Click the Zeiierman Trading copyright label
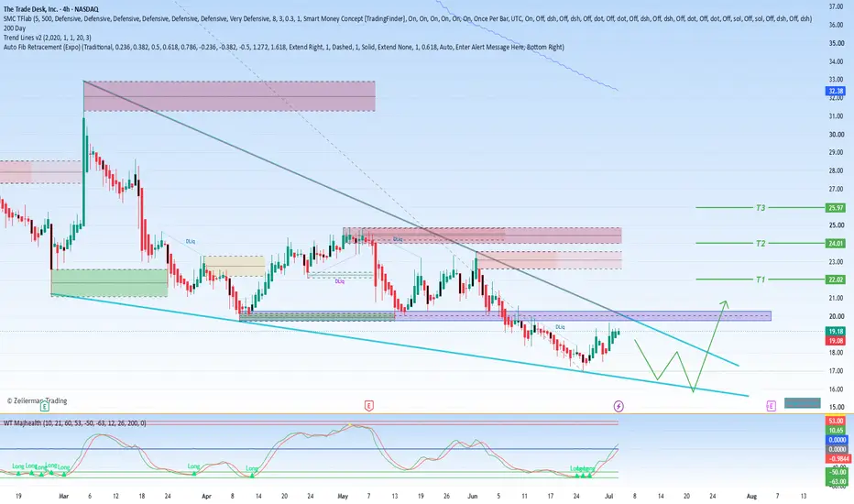854x504 pixels. (37, 400)
